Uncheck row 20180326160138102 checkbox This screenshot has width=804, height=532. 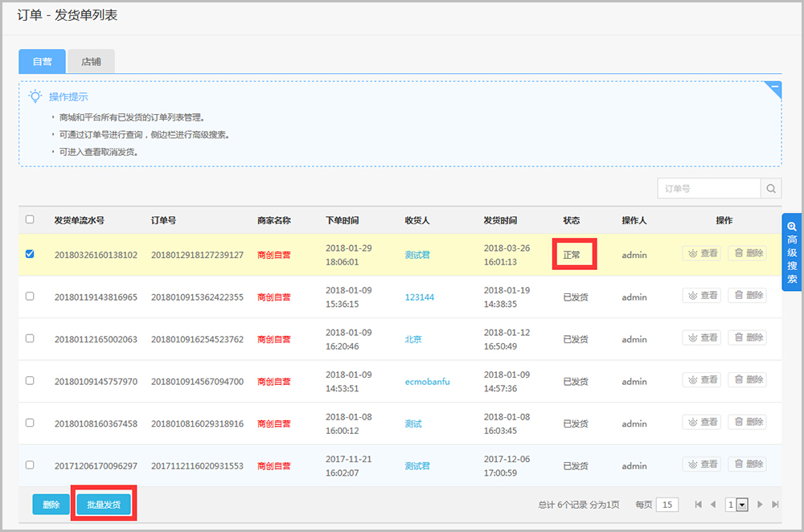click(x=30, y=254)
